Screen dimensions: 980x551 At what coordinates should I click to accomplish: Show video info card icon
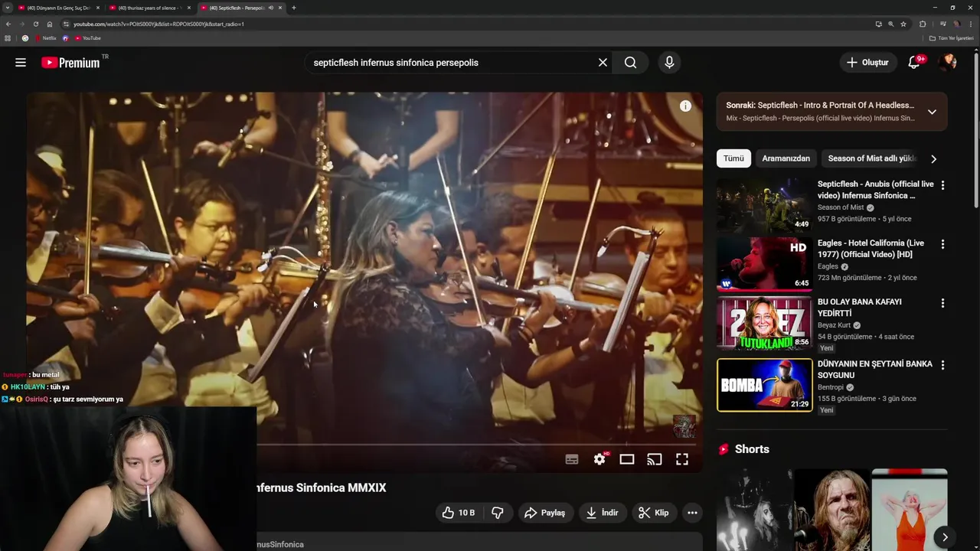[685, 106]
